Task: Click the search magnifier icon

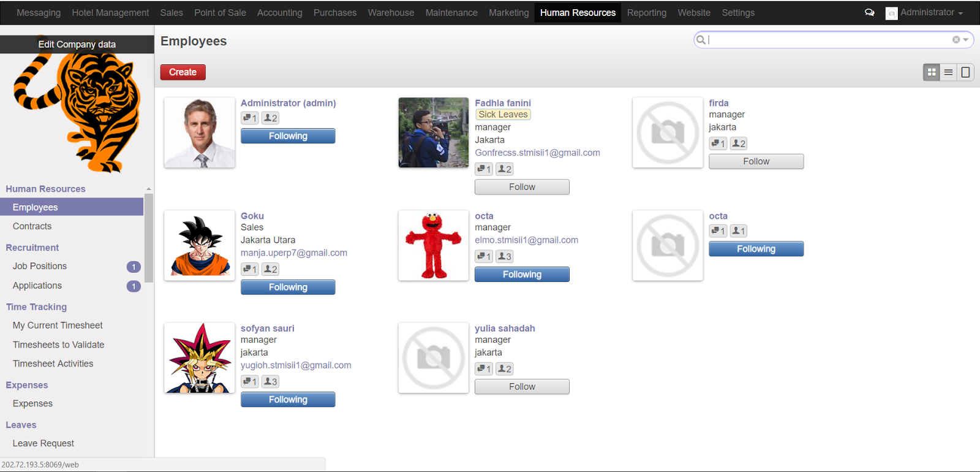Action: coord(701,40)
